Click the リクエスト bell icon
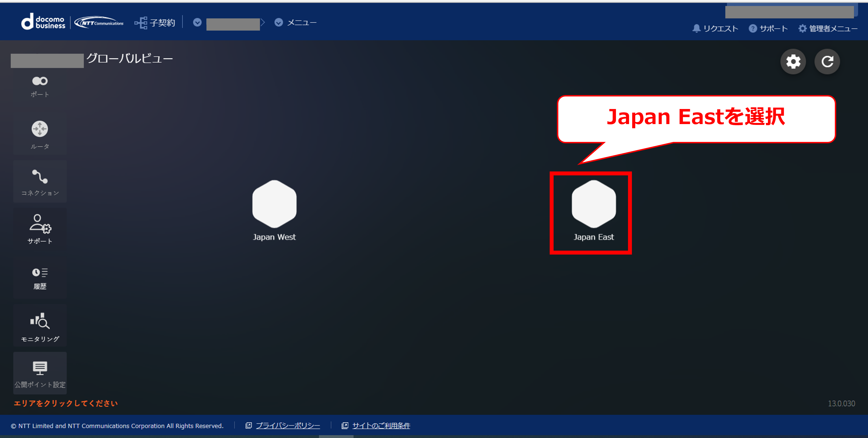Image resolution: width=868 pixels, height=438 pixels. (696, 28)
